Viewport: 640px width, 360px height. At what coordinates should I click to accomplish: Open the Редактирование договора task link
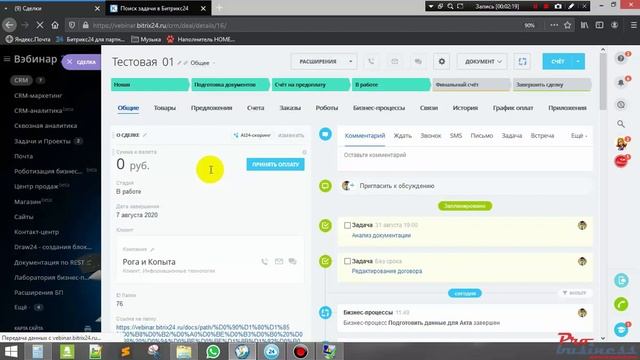(387, 271)
